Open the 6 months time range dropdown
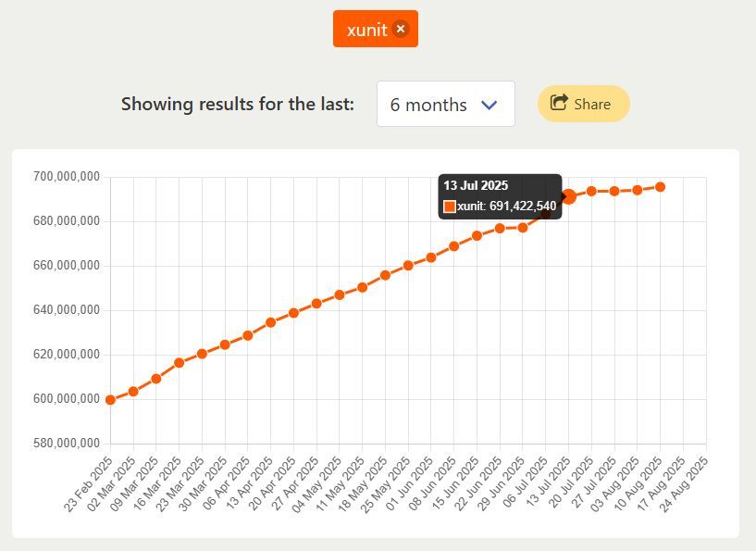Viewport: 756px width, 551px height. (x=445, y=104)
